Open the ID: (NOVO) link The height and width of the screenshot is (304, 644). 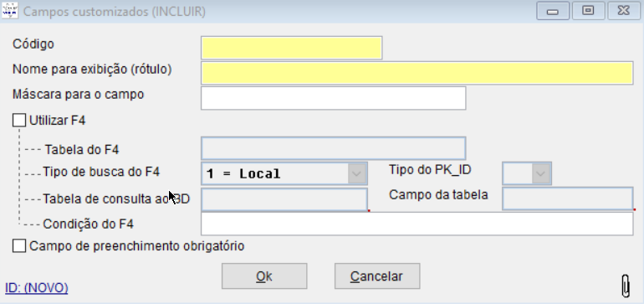[x=37, y=288]
